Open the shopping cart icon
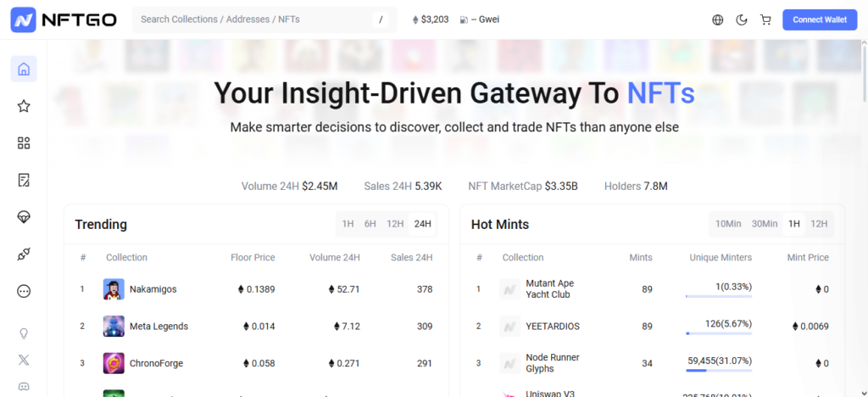Screen dimensions: 868x397 [x=765, y=20]
